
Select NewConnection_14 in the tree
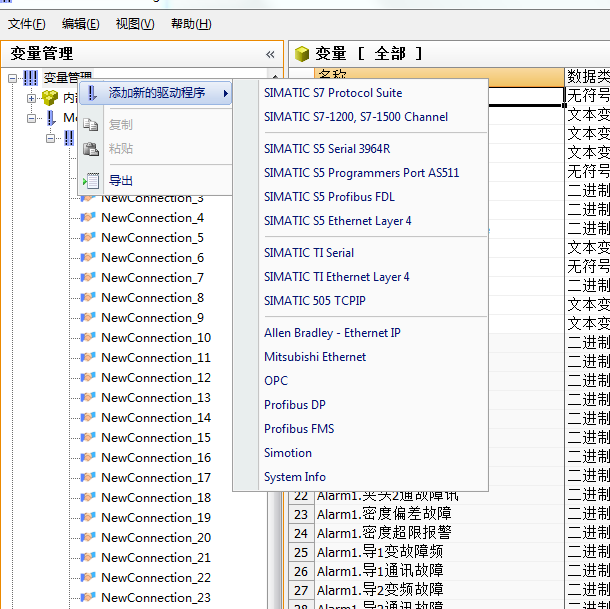point(156,418)
